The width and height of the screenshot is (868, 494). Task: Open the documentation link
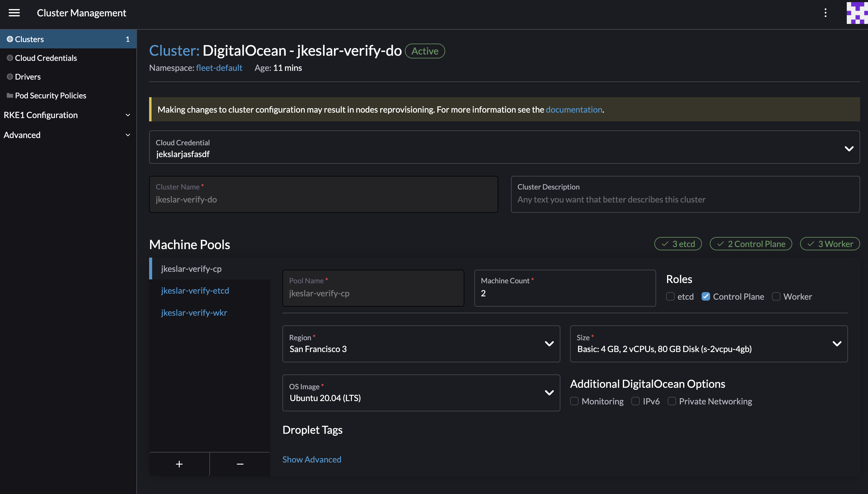[x=574, y=109]
